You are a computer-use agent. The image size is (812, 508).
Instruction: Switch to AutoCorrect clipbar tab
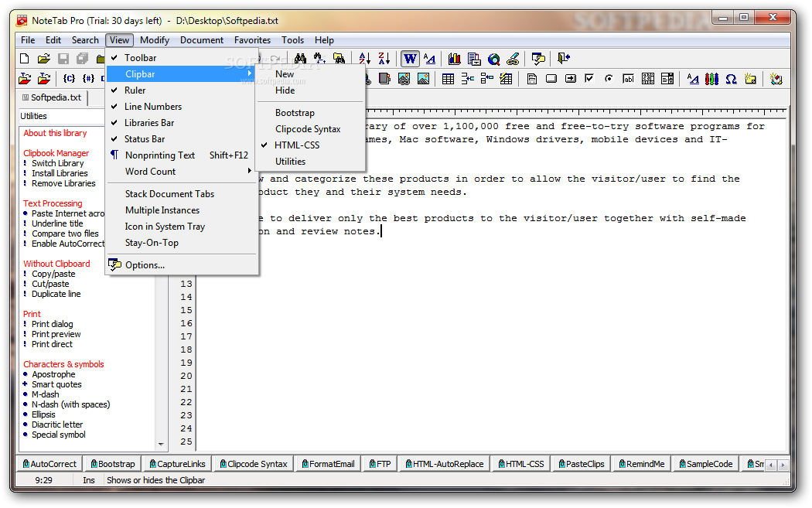click(49, 464)
